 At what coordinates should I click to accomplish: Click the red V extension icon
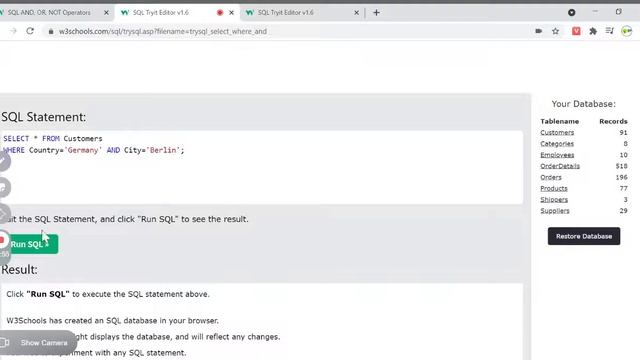pos(576,31)
